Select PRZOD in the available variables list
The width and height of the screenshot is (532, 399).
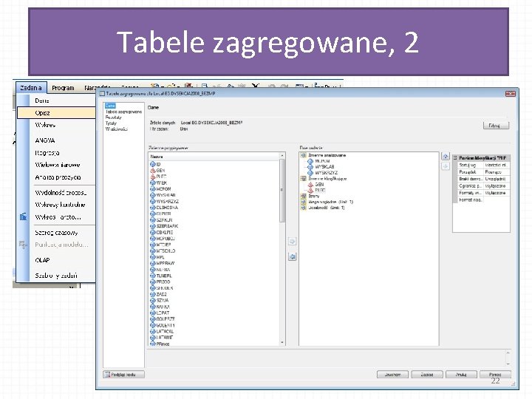[163, 282]
